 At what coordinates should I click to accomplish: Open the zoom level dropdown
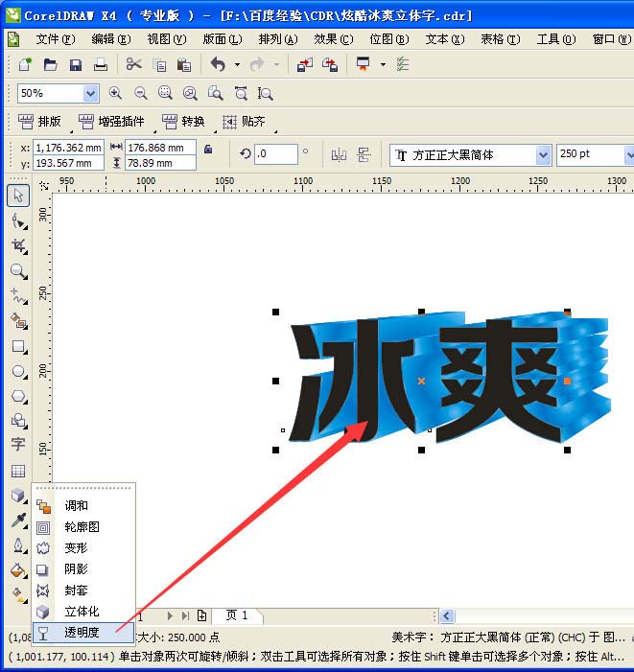point(90,93)
